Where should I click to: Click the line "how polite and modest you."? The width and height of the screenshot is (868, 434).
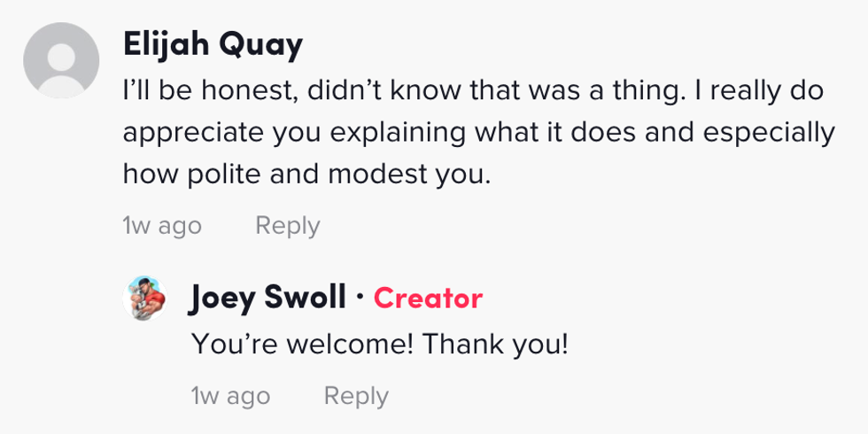(306, 174)
